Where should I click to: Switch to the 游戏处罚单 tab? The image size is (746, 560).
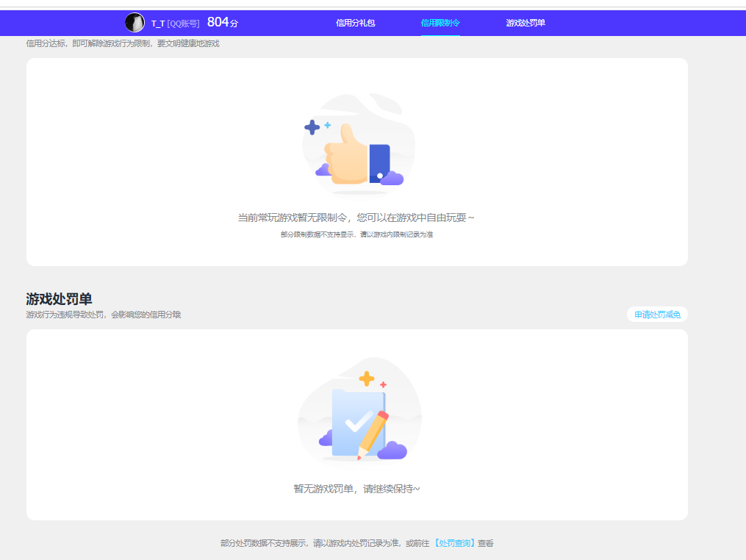click(526, 23)
